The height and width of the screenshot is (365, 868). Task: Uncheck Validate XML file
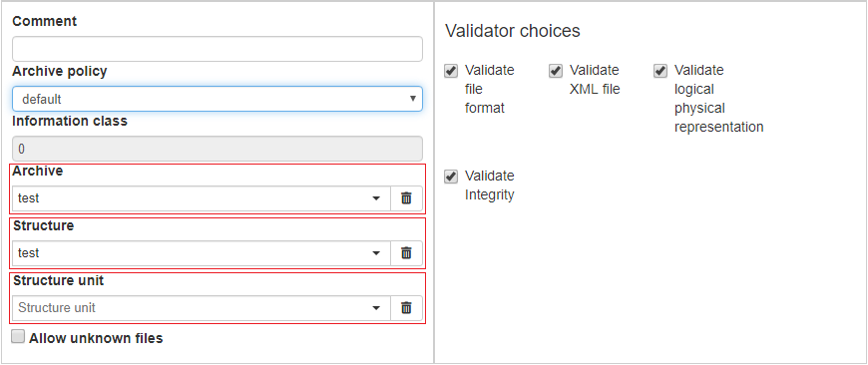pyautogui.click(x=556, y=71)
